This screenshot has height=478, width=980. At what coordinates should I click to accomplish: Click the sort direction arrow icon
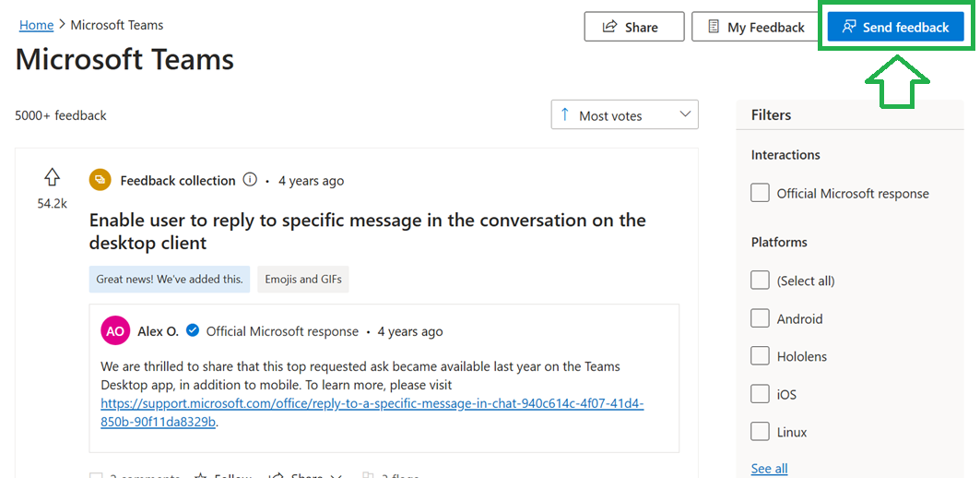[x=565, y=114]
